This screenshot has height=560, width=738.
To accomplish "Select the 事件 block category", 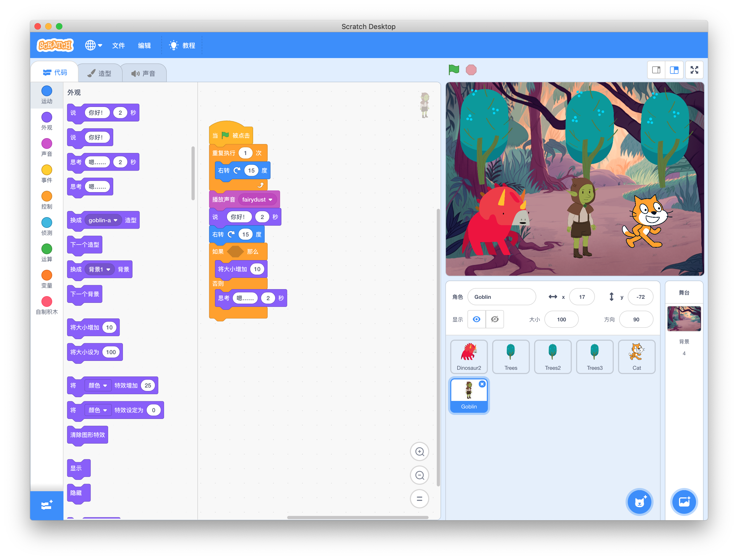I will point(47,174).
